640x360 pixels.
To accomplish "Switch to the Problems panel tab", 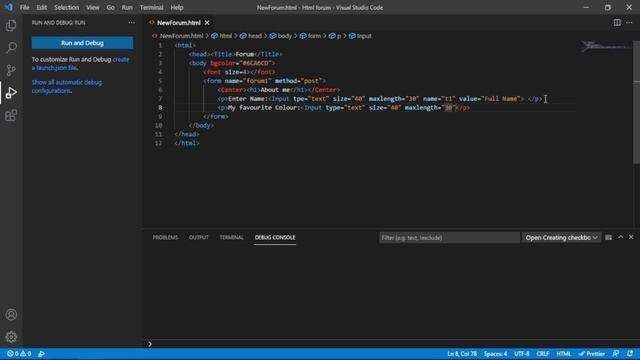I will [165, 238].
